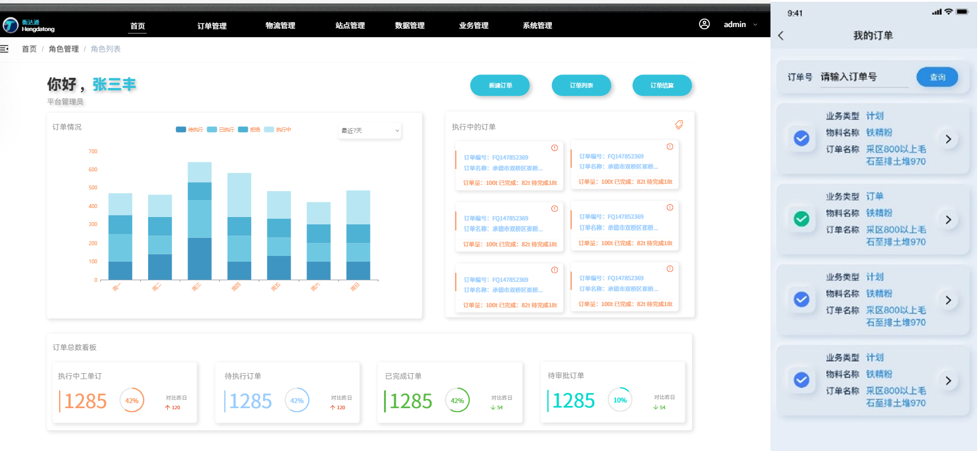Switch to the 物流管理 menu
This screenshot has height=451, width=980.
pos(280,26)
